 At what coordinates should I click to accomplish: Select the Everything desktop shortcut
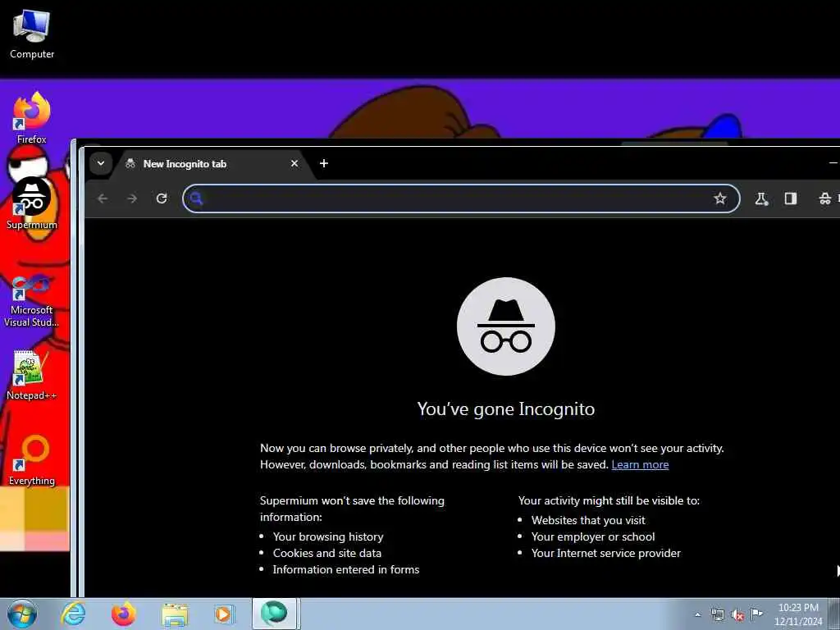(32, 461)
